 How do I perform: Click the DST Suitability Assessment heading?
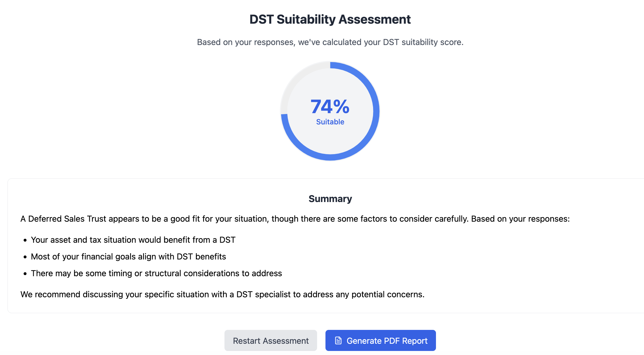(x=330, y=19)
